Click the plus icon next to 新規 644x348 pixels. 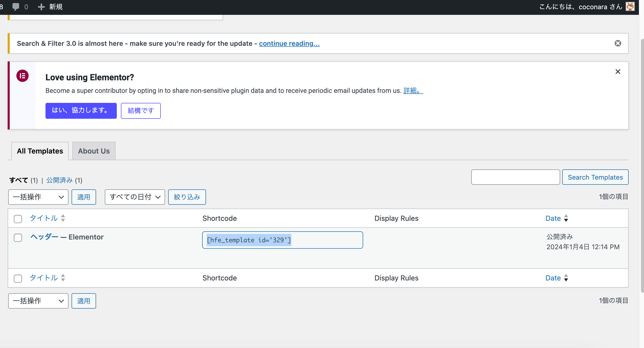coord(41,7)
